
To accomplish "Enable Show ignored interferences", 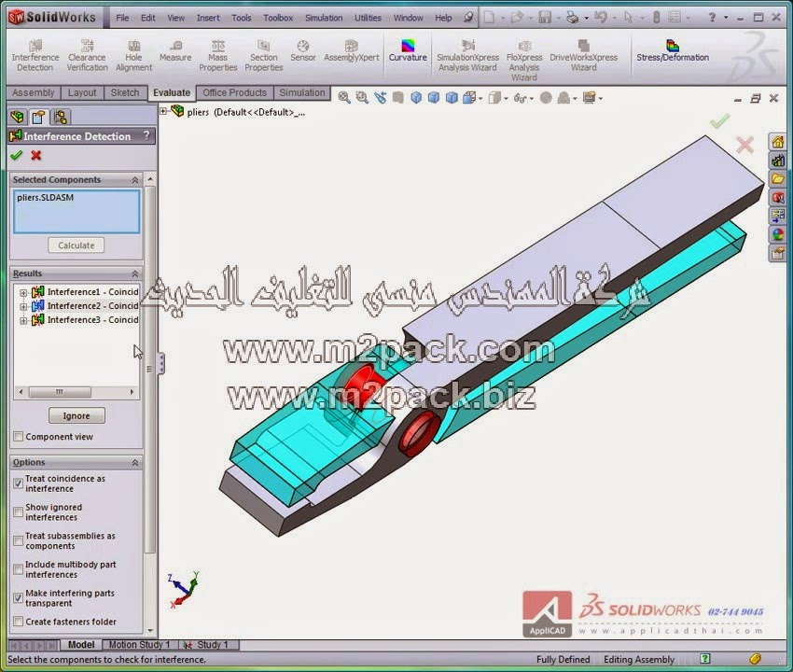I will click(19, 512).
